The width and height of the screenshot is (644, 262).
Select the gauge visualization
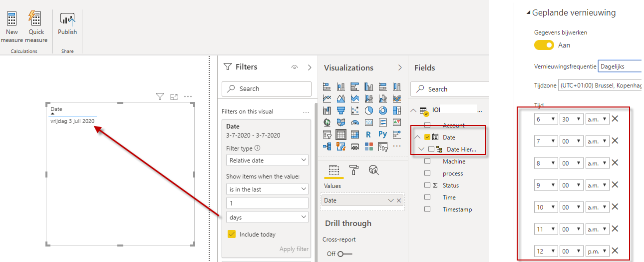(355, 122)
